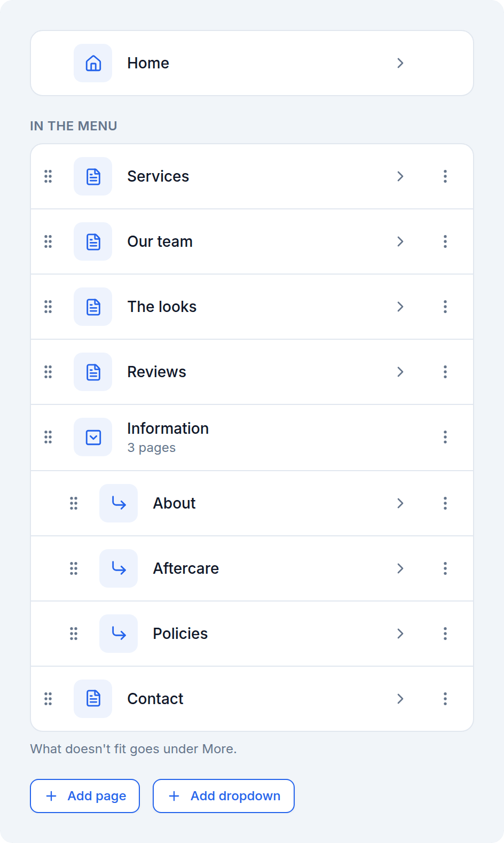Click the Home page icon

93,63
